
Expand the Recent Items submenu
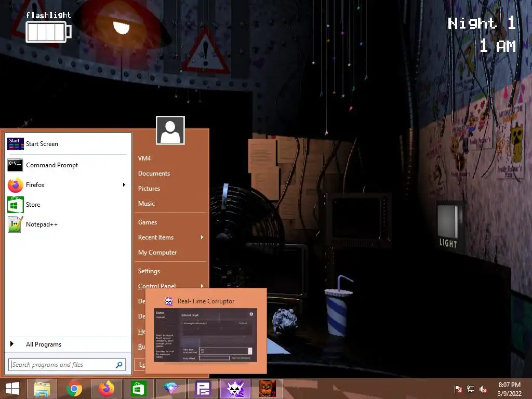tap(202, 237)
